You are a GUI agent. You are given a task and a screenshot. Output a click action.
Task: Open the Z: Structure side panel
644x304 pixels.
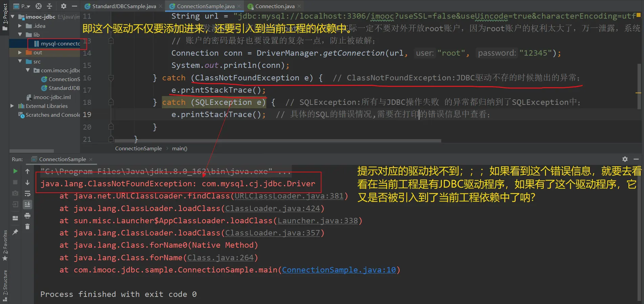pyautogui.click(x=5, y=285)
